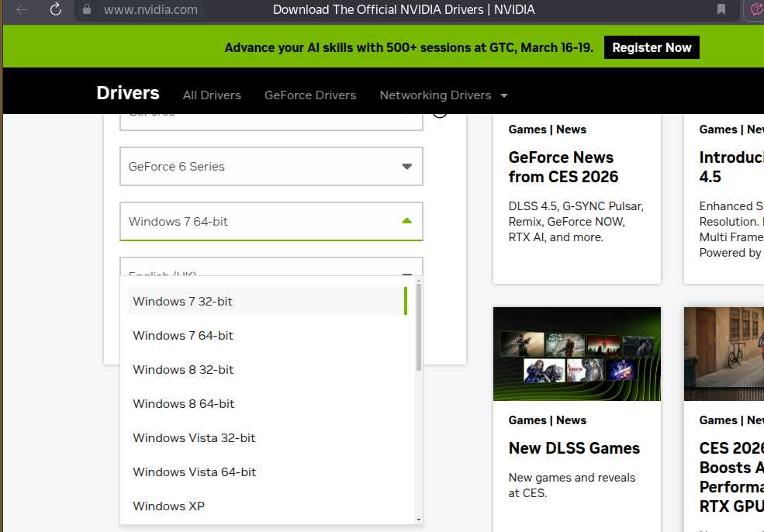Select Windows 7 32-bit option
The width and height of the screenshot is (764, 532).
pyautogui.click(x=268, y=301)
